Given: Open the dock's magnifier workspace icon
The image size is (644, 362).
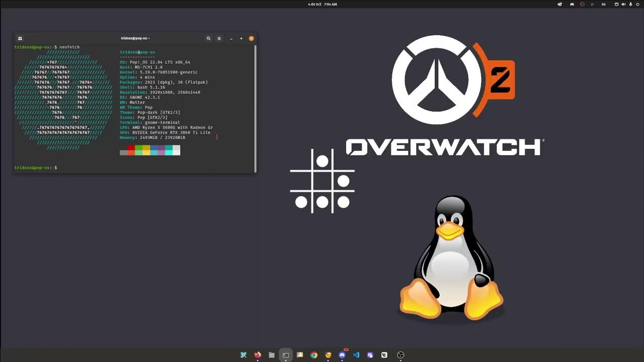Looking at the screenshot, I should 244,355.
